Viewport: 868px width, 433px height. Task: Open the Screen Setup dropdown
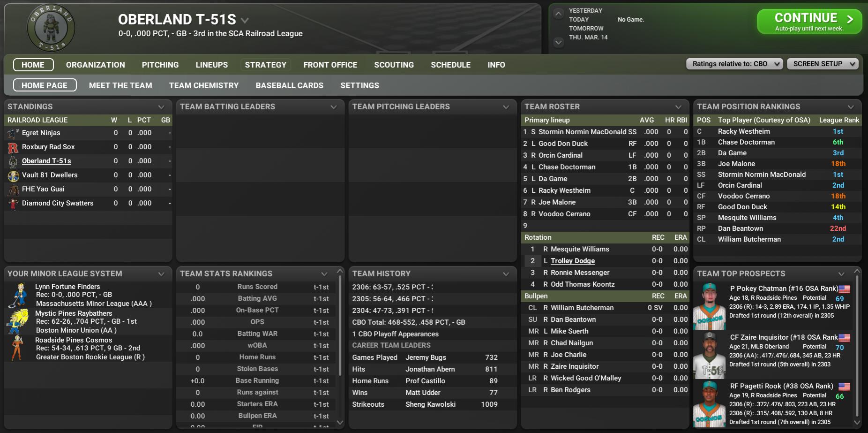822,64
